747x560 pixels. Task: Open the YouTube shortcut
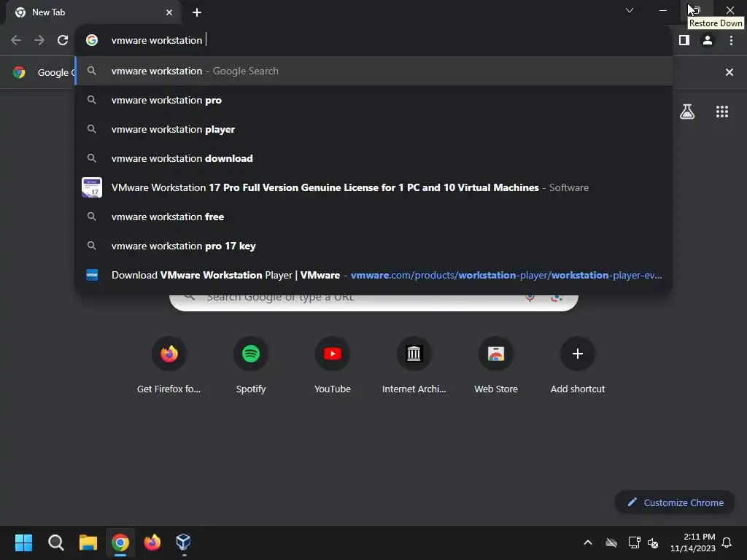tap(333, 365)
